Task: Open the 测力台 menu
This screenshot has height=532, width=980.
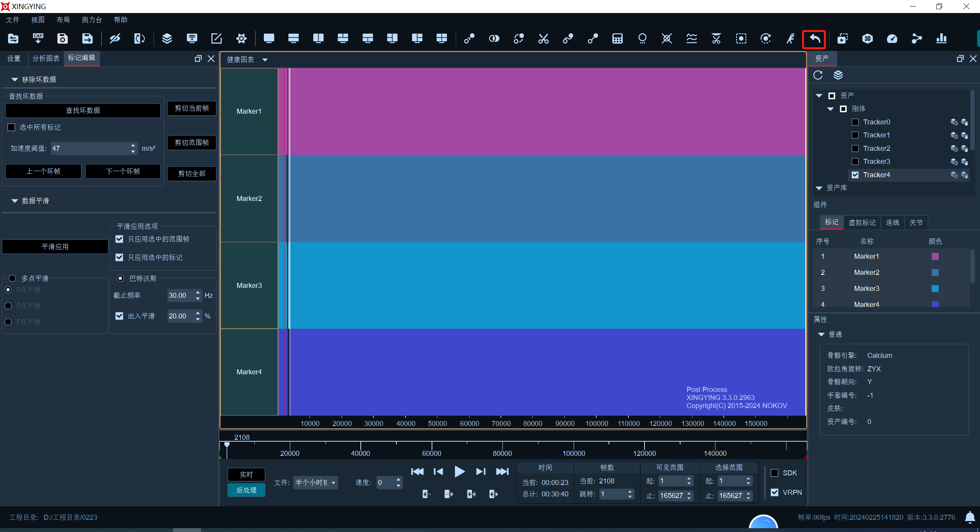Action: (x=92, y=20)
